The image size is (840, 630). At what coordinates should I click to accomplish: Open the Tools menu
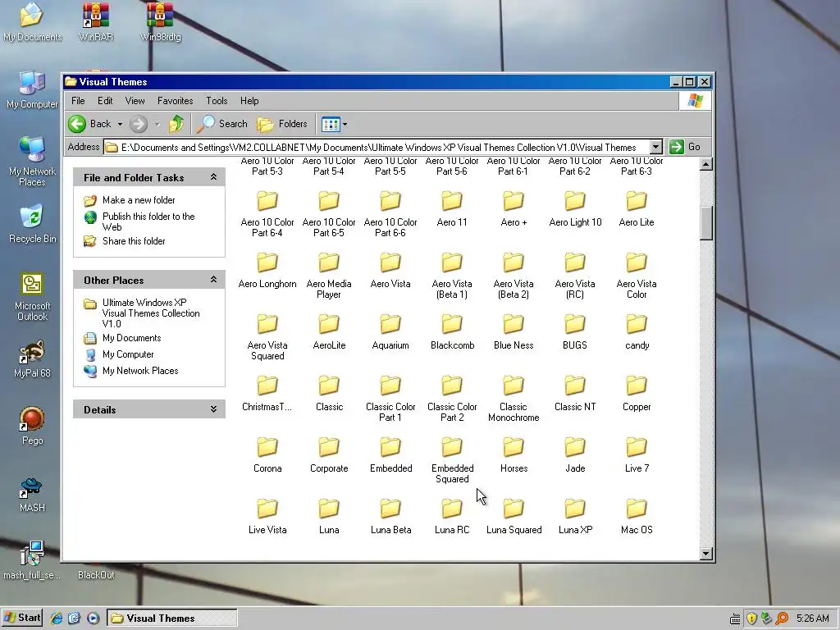(217, 101)
